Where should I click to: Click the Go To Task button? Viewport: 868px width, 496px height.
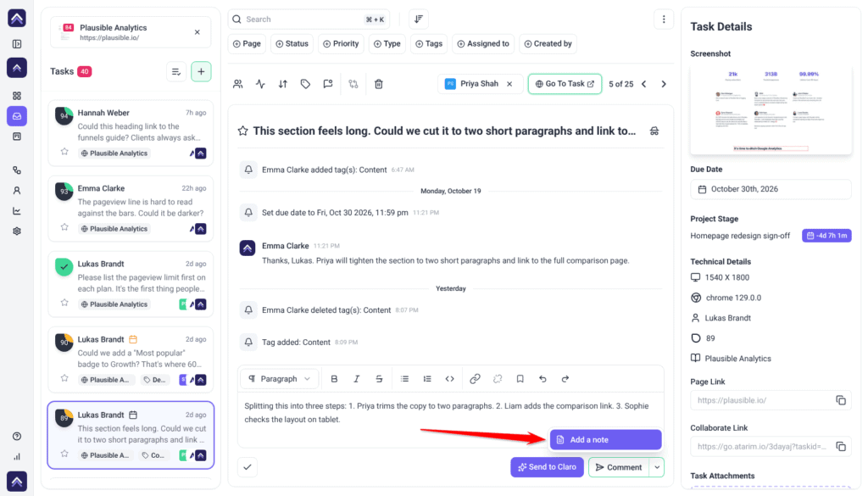(565, 84)
